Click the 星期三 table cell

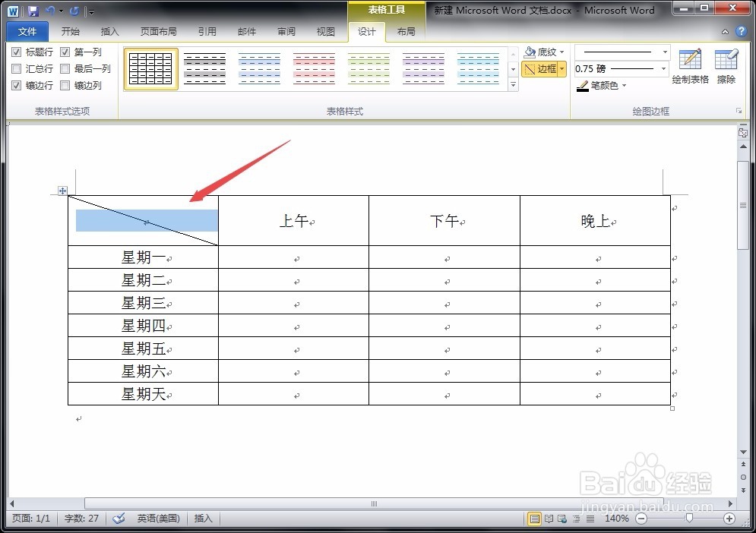click(x=143, y=303)
